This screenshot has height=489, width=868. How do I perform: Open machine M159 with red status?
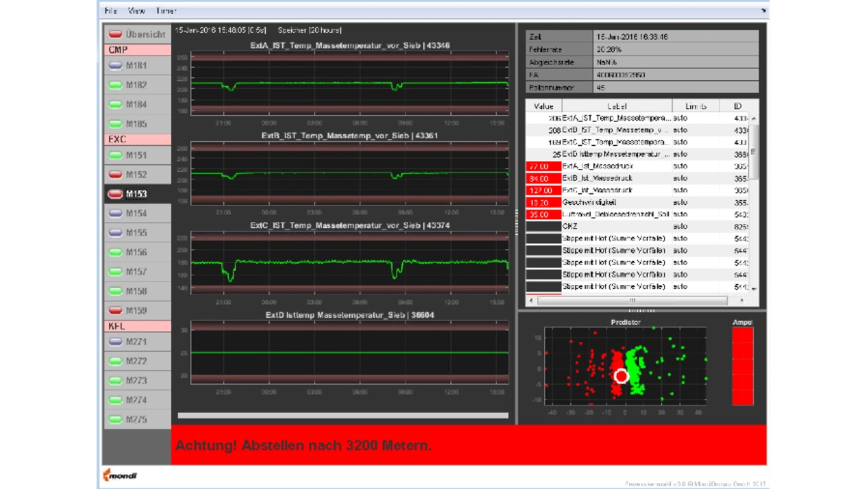point(137,311)
